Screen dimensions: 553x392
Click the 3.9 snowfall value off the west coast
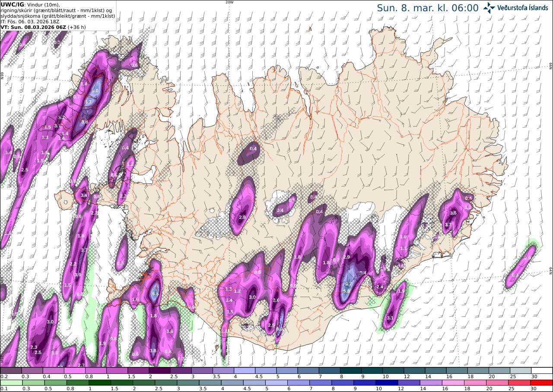click(x=78, y=275)
